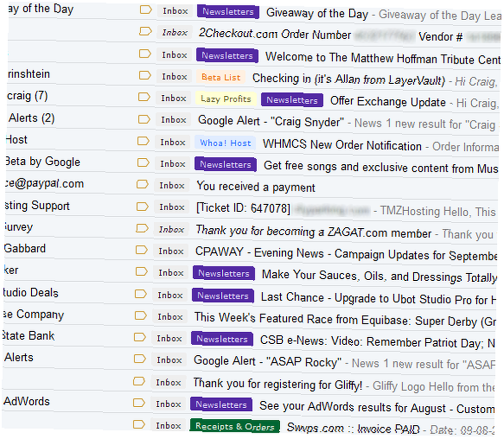Toggle importance marker on WHMCS New Order email

[x=143, y=141]
